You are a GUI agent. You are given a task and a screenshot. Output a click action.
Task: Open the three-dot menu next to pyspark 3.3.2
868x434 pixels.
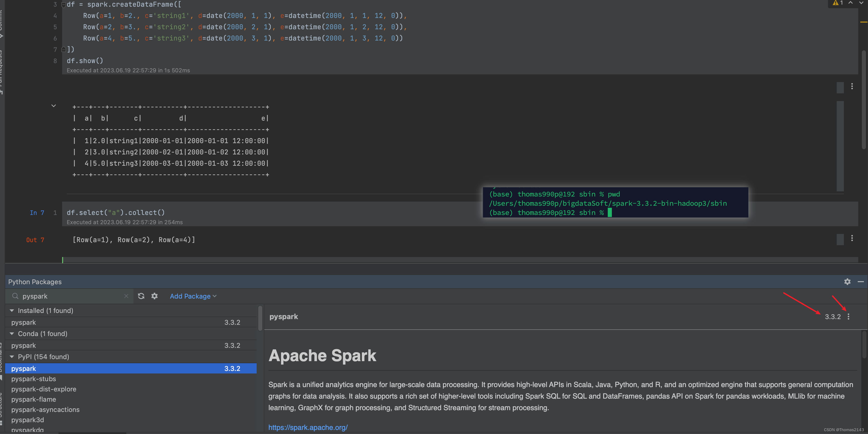tap(848, 317)
